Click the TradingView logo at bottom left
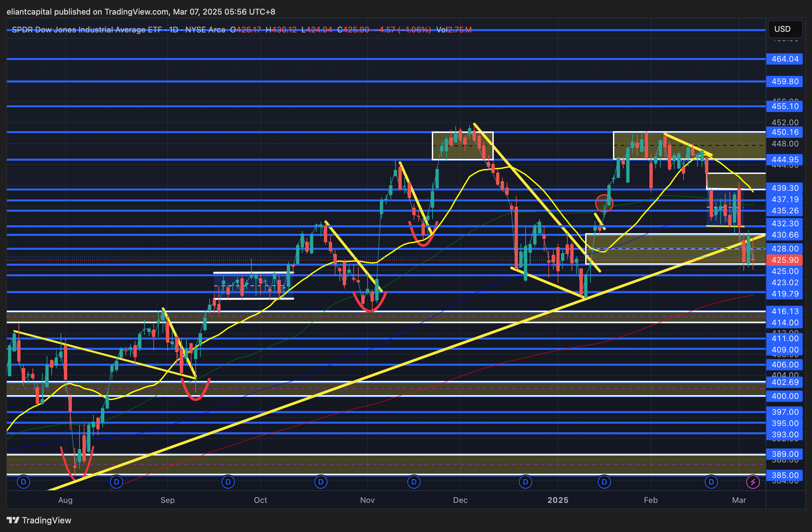The image size is (812, 532). coord(39,520)
